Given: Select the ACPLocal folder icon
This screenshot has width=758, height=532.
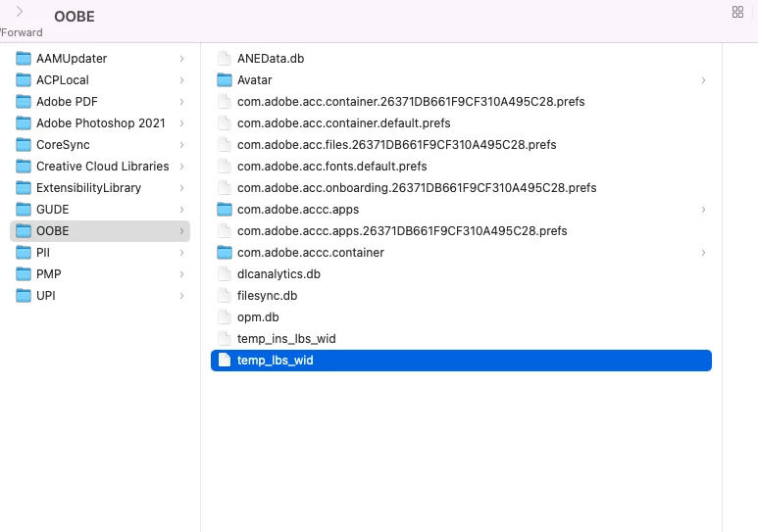Looking at the screenshot, I should [x=24, y=80].
